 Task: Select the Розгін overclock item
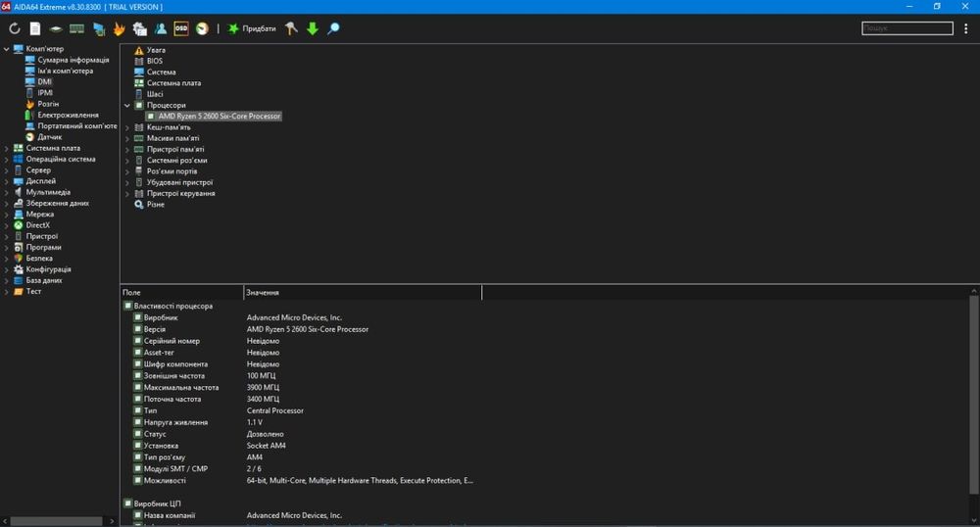(48, 104)
